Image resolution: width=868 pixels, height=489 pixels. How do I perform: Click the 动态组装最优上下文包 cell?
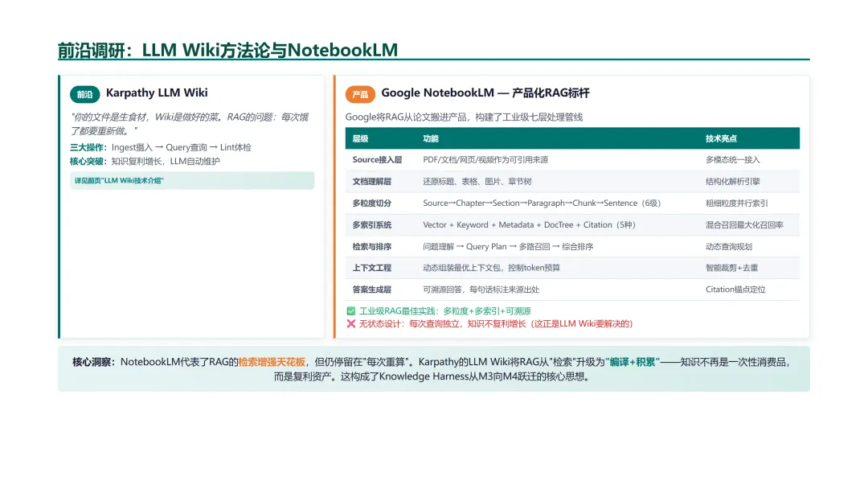[492, 268]
